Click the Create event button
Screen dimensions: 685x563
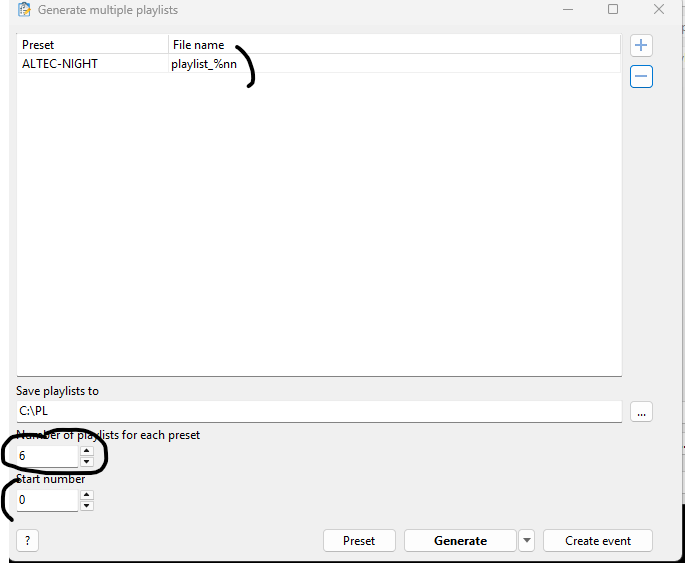tap(597, 540)
